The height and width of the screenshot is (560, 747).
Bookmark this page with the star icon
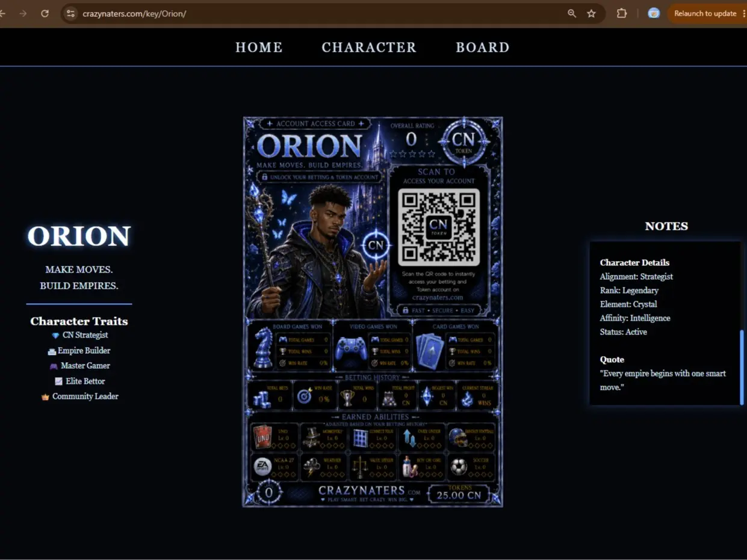coord(591,13)
